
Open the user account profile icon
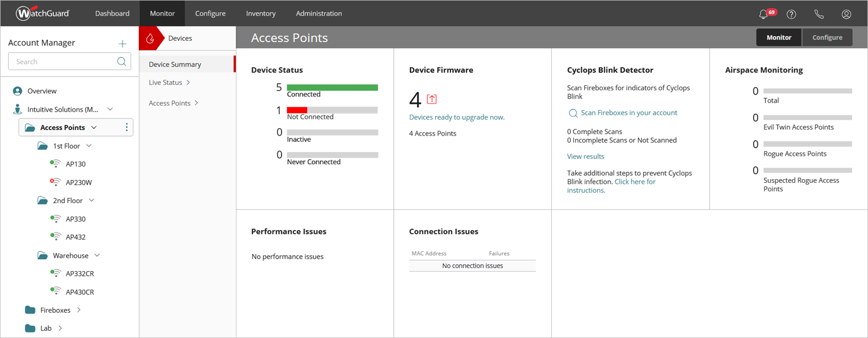point(846,14)
